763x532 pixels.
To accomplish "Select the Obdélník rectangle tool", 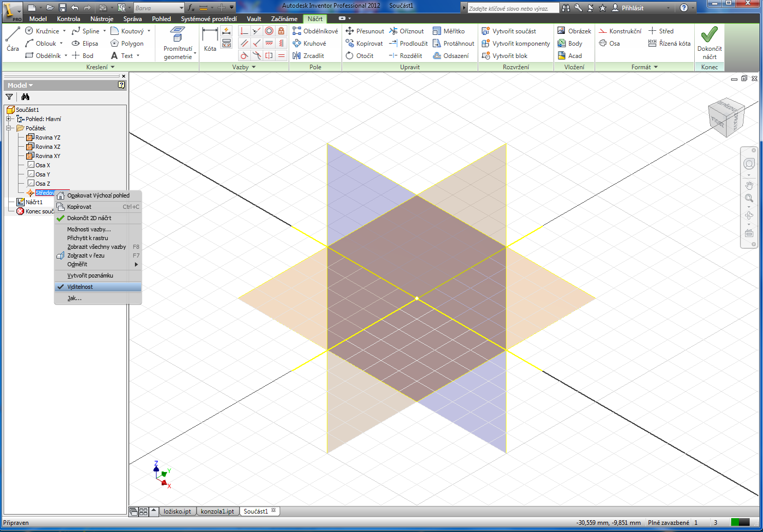I will tap(43, 56).
